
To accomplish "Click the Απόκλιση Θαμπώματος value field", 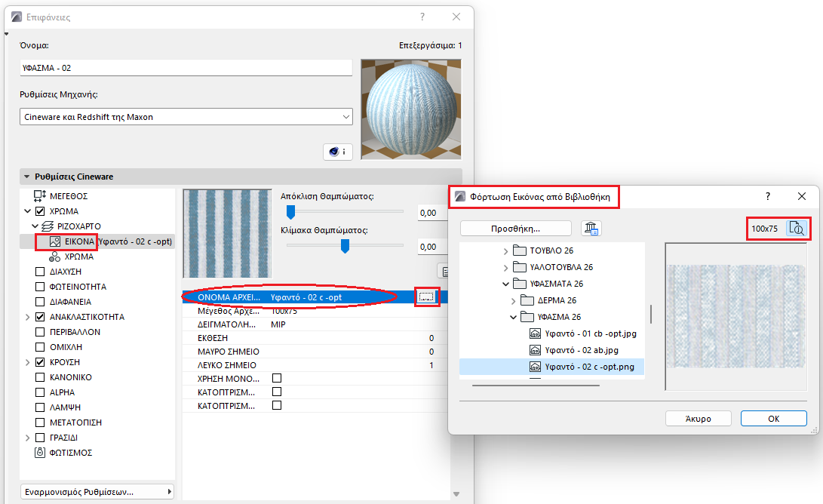I will click(432, 213).
